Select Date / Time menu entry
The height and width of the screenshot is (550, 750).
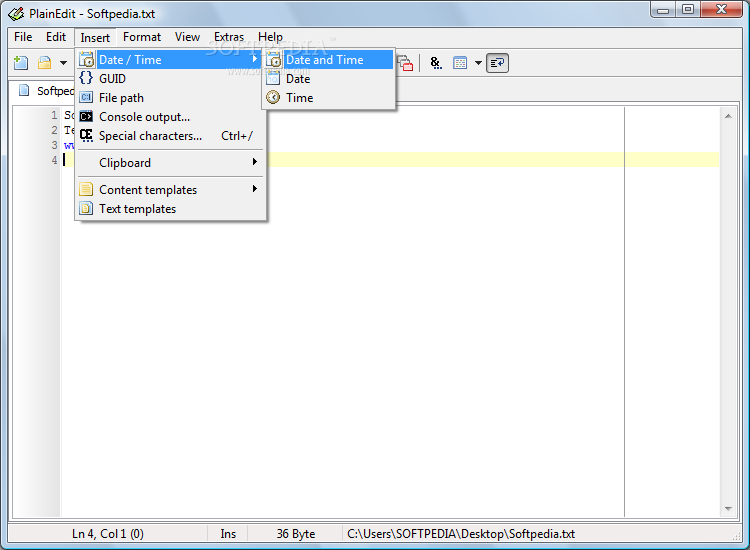169,60
